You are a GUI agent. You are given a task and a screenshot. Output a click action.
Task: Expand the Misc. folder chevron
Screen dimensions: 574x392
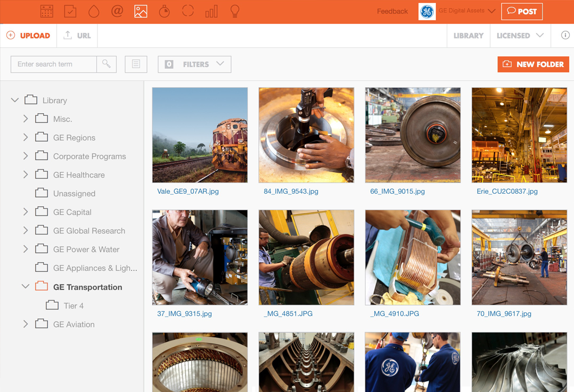pyautogui.click(x=25, y=119)
